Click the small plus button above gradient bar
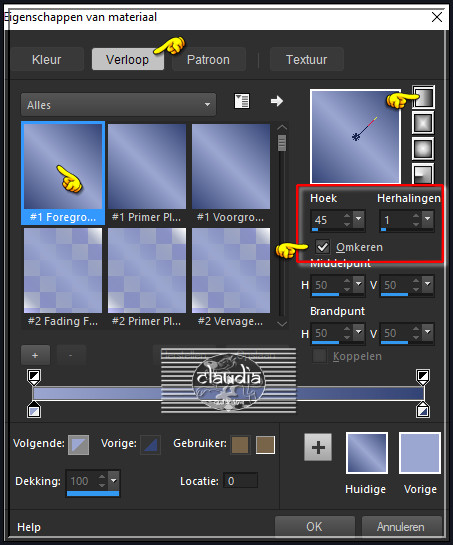Viewport: 453px width, 545px height. pos(35,355)
